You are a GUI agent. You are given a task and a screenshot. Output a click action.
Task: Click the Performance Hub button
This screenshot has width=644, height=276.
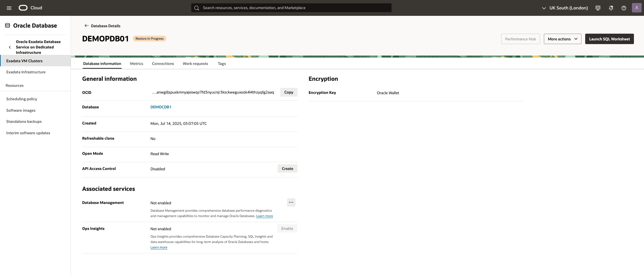click(521, 39)
